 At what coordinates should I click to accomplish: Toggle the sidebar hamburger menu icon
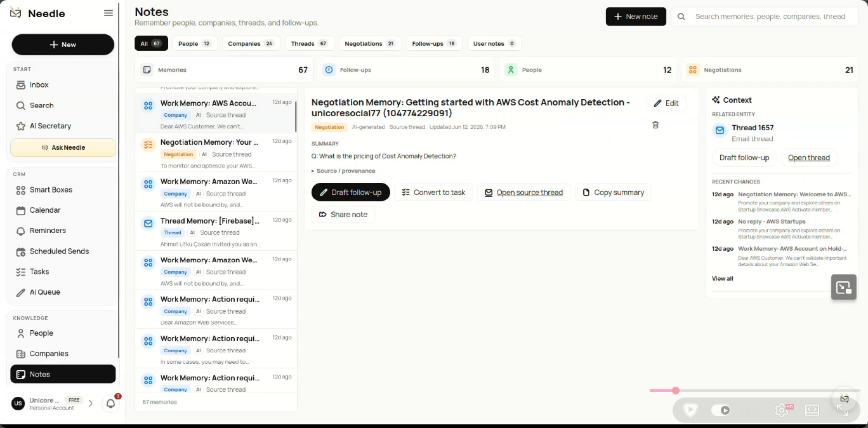click(109, 13)
